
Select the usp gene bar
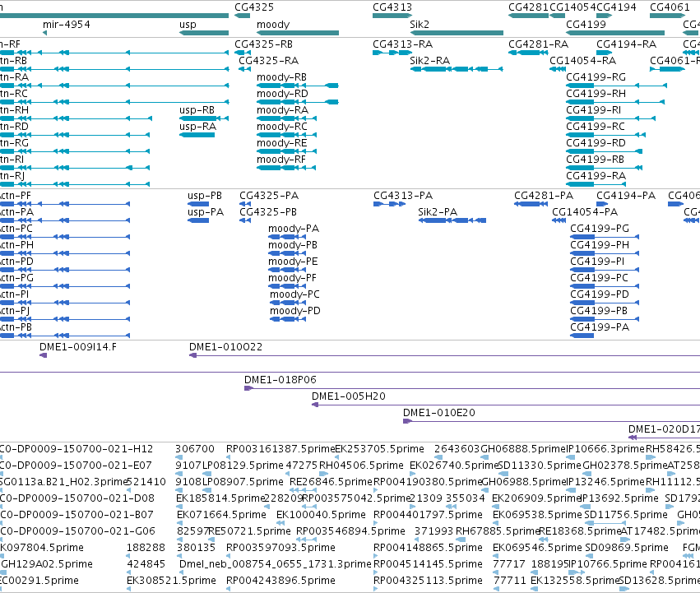coord(204,33)
